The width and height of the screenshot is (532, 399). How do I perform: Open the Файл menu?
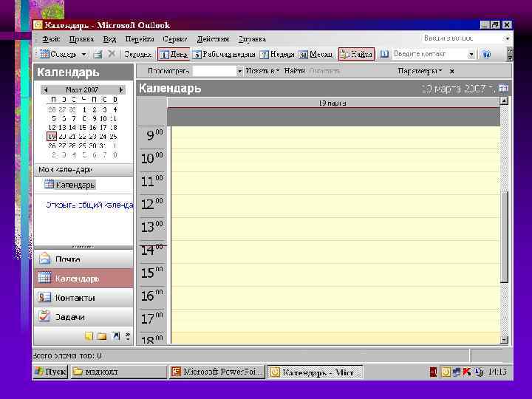tap(51, 39)
